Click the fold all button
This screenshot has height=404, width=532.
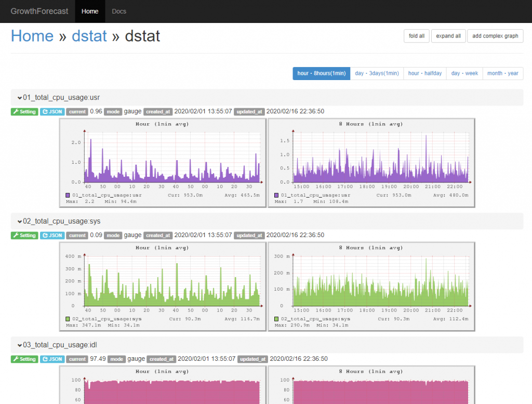coord(416,36)
